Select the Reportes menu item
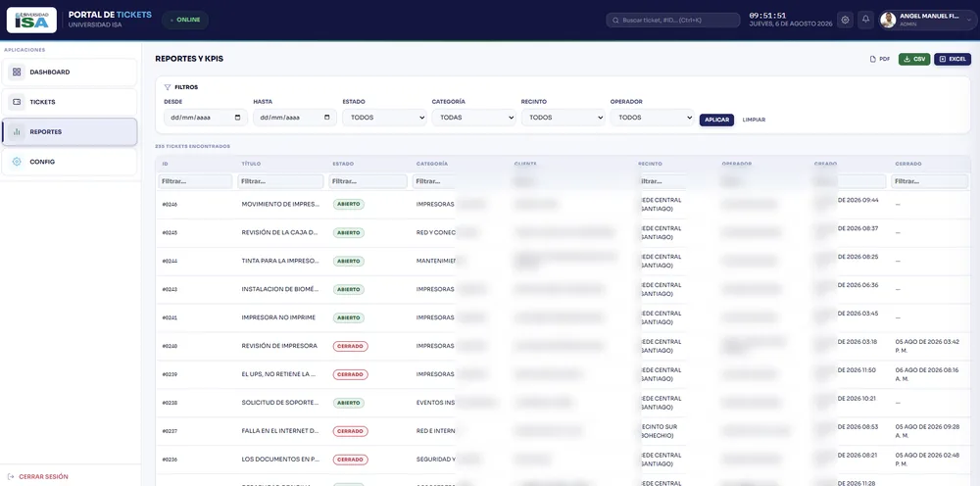The image size is (980, 486). [70, 132]
